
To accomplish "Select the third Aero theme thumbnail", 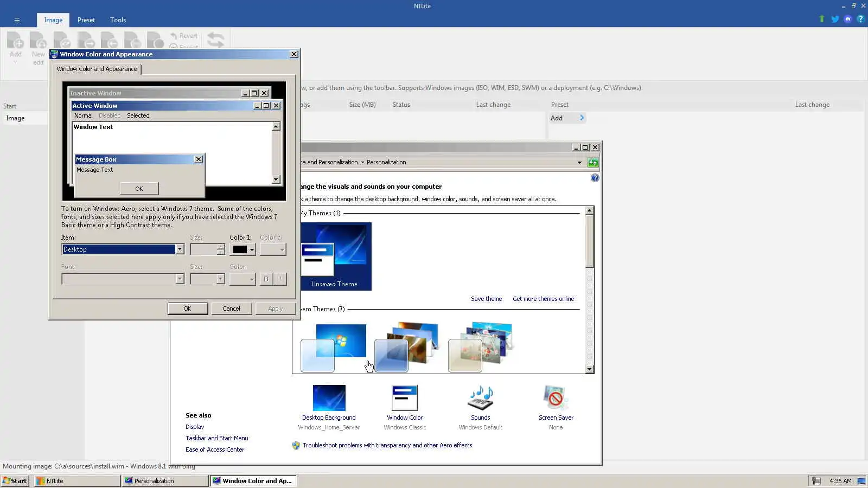I will (481, 348).
